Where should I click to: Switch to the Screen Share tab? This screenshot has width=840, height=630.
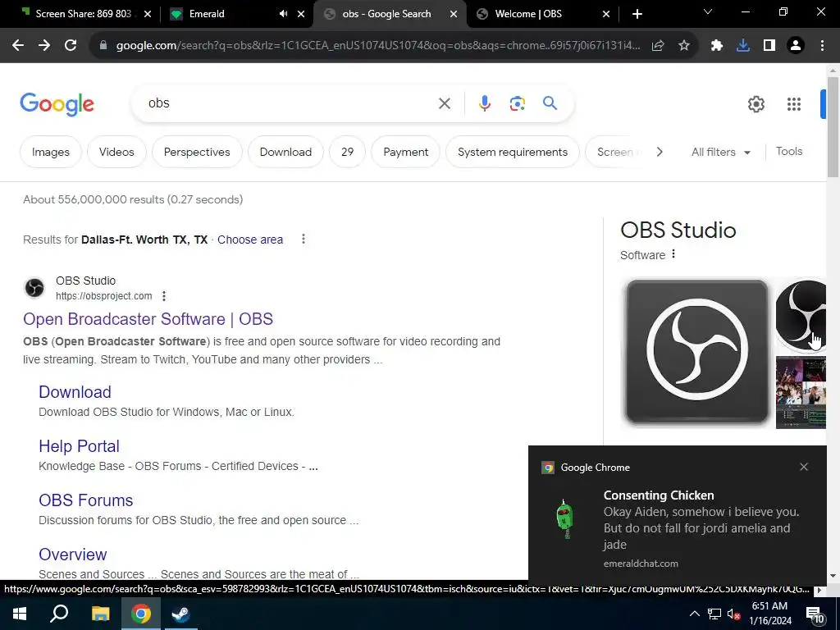[83, 14]
